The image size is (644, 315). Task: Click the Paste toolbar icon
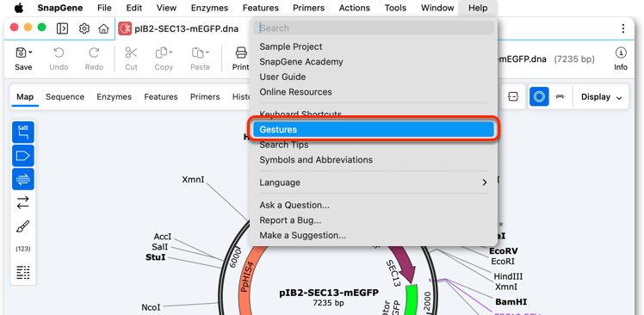point(197,52)
